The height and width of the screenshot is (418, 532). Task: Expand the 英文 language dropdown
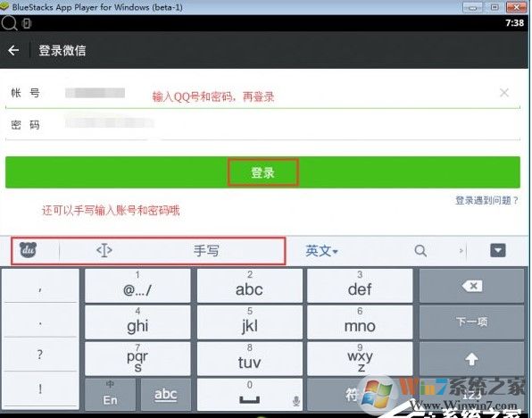pos(321,251)
